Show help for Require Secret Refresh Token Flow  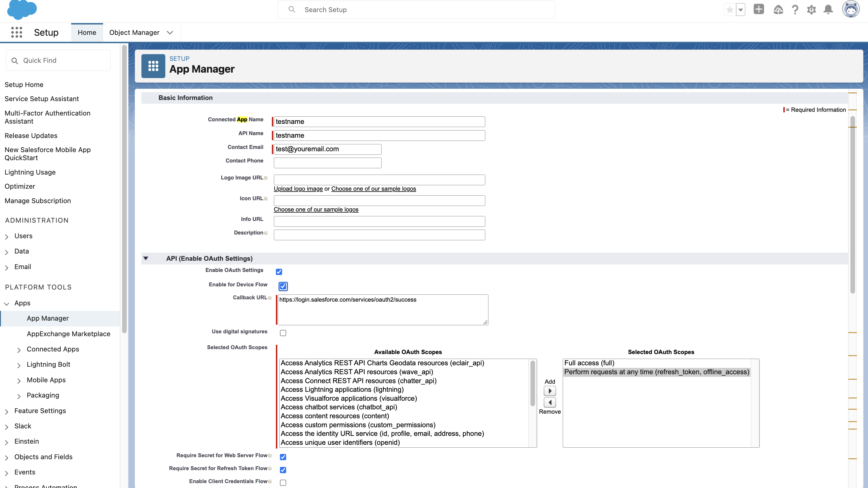click(x=270, y=469)
